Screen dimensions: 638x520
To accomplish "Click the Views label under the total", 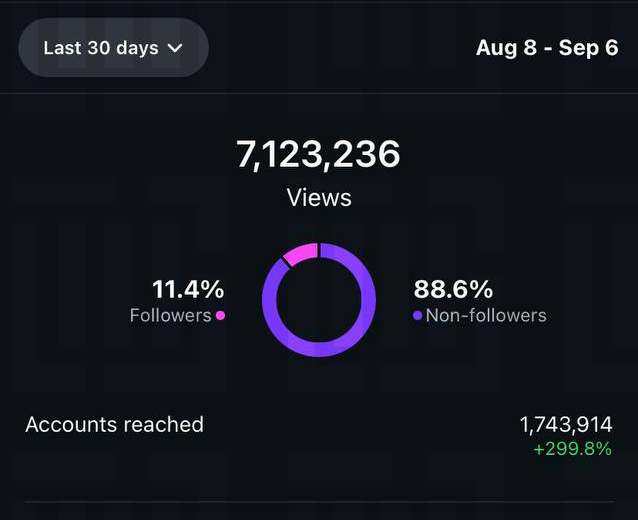I will tap(319, 197).
